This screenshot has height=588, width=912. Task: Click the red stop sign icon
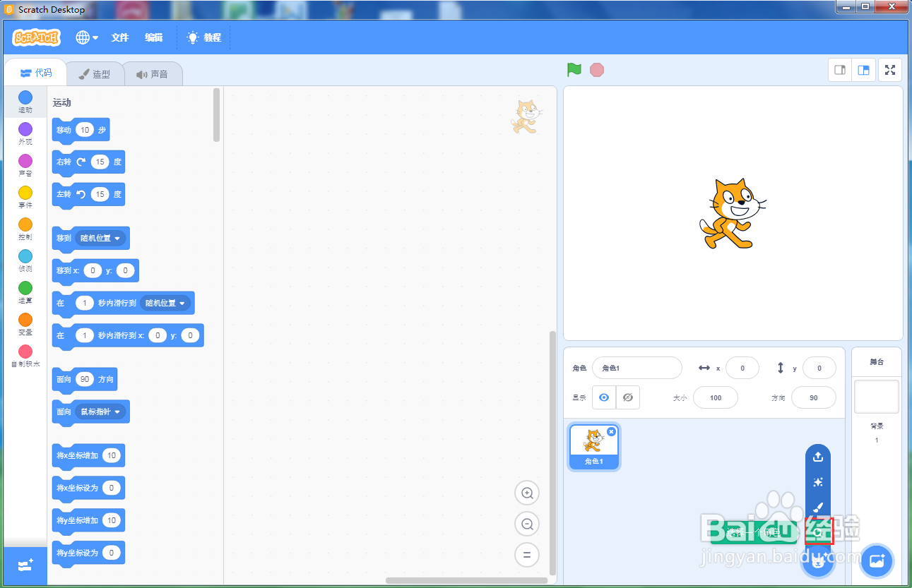[597, 70]
